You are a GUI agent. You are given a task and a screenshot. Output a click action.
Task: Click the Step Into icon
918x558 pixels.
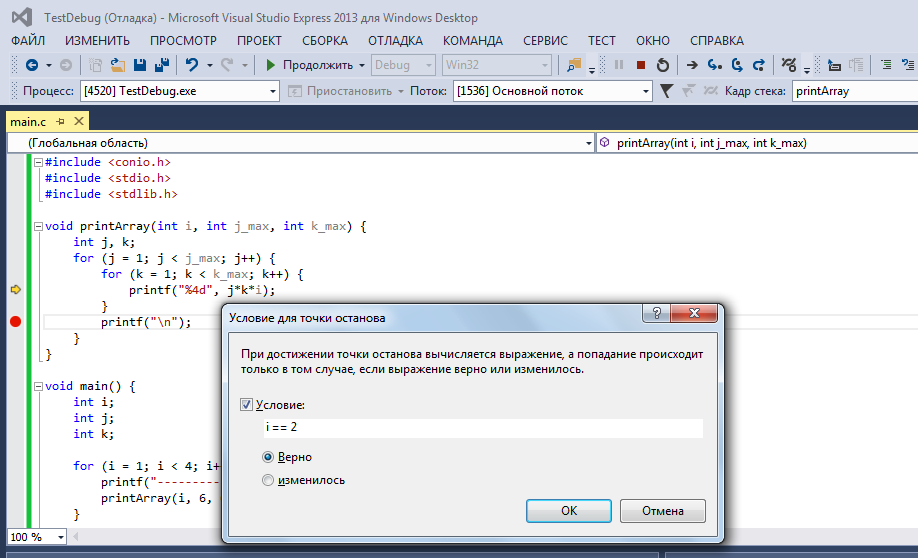pyautogui.click(x=714, y=65)
